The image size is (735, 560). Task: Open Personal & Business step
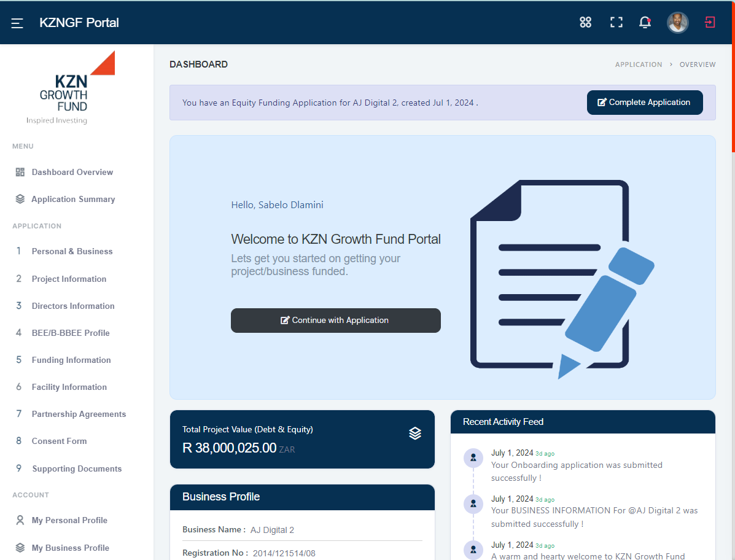72,251
